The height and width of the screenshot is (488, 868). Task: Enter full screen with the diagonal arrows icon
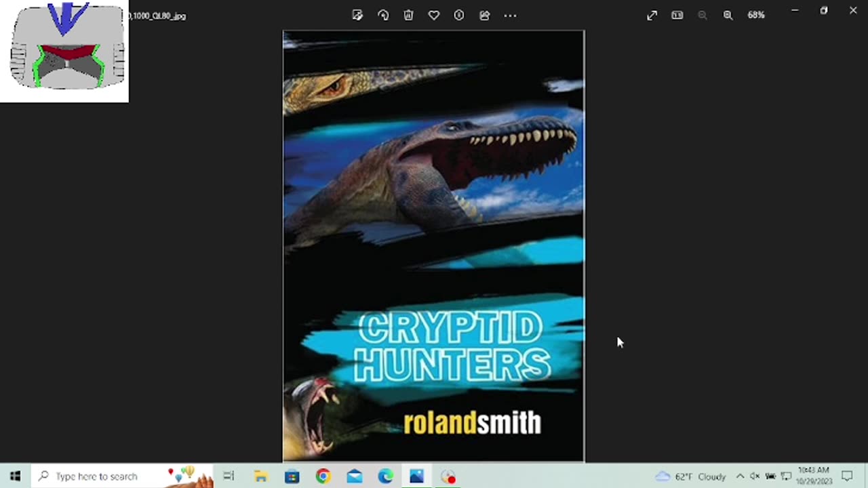coord(652,15)
